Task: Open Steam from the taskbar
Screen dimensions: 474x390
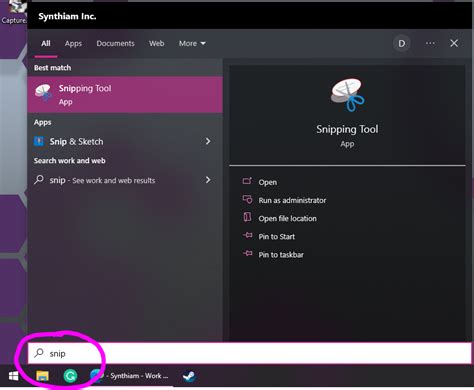Action: point(189,376)
